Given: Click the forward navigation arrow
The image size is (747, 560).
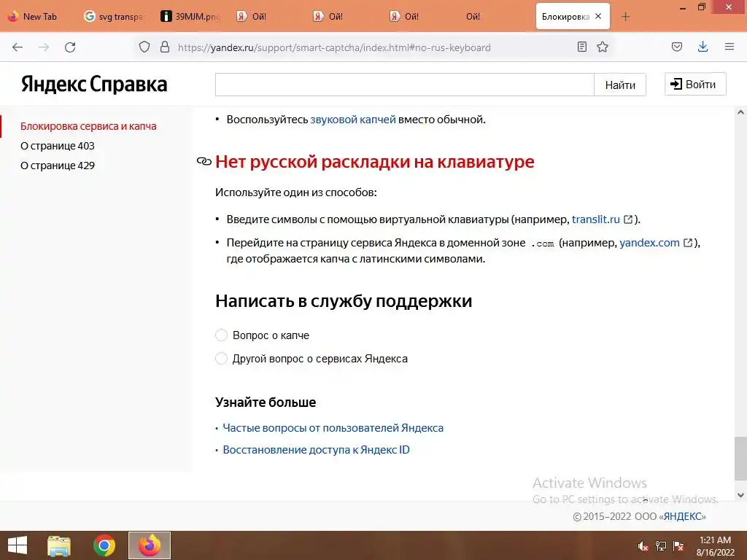Looking at the screenshot, I should (44, 47).
